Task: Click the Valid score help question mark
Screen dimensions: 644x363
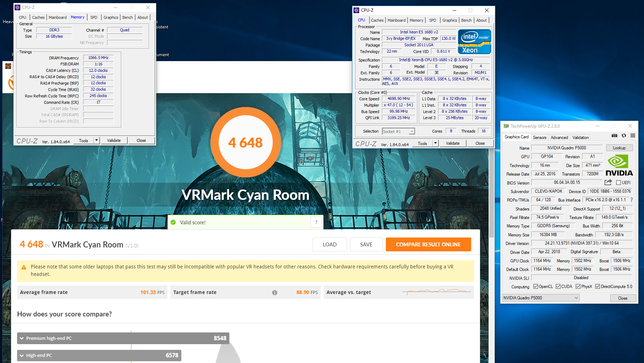Action: pyautogui.click(x=316, y=222)
